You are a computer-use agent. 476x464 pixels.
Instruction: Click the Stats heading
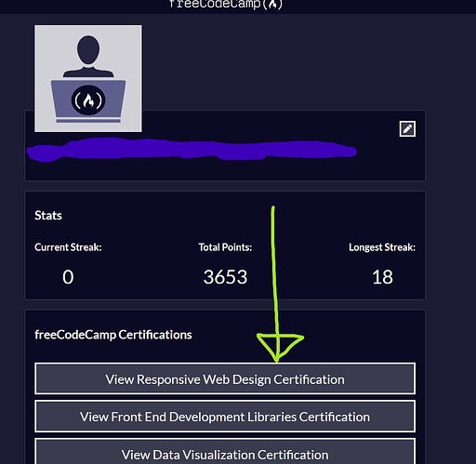click(48, 215)
